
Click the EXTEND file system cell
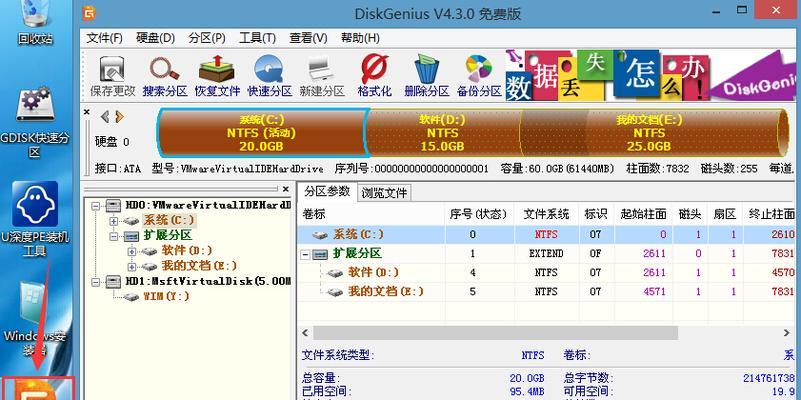point(546,254)
